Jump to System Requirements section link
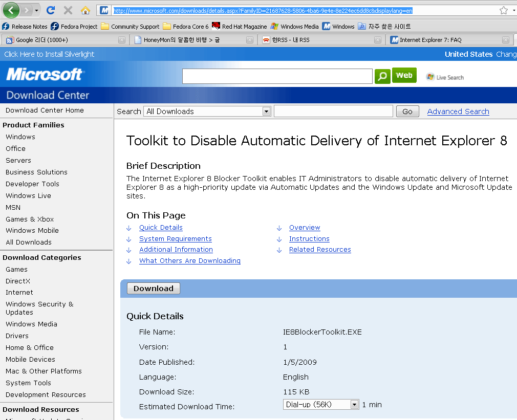 176,239
